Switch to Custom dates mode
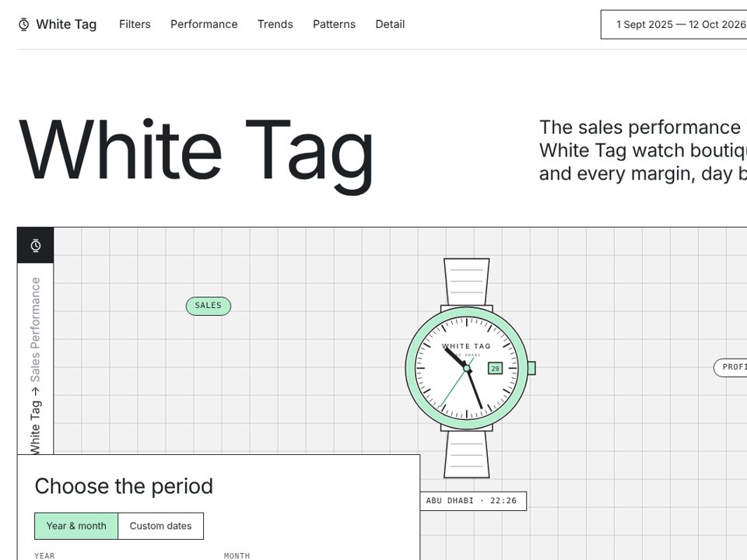The width and height of the screenshot is (747, 560). coord(160,527)
